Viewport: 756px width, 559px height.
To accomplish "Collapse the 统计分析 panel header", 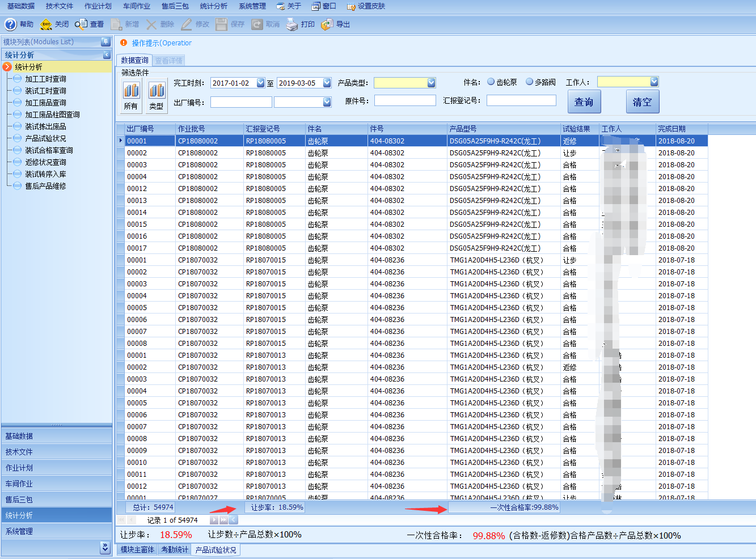I will (x=107, y=55).
